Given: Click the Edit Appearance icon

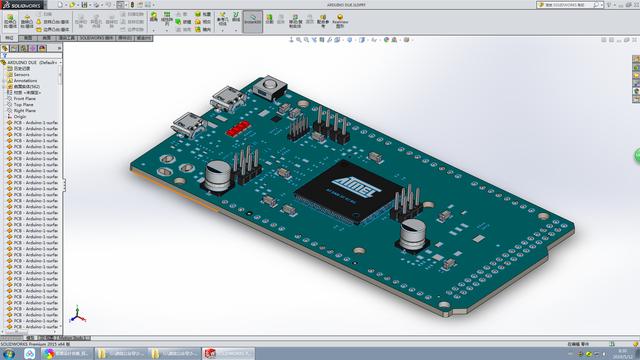Looking at the screenshot, I should pyautogui.click(x=386, y=40).
